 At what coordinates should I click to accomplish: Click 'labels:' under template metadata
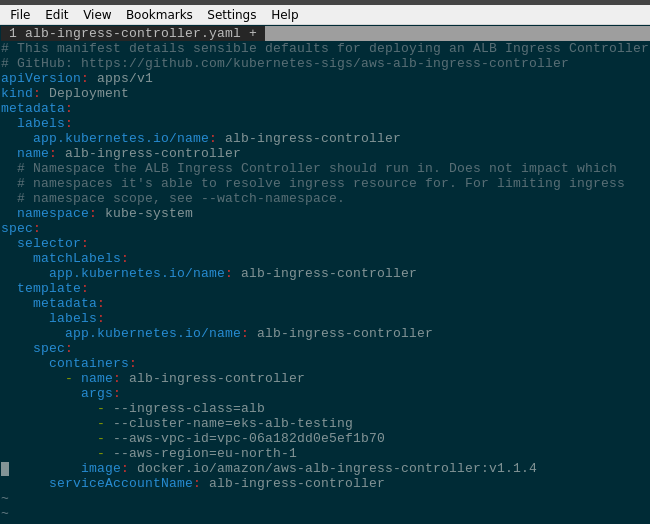click(x=76, y=318)
